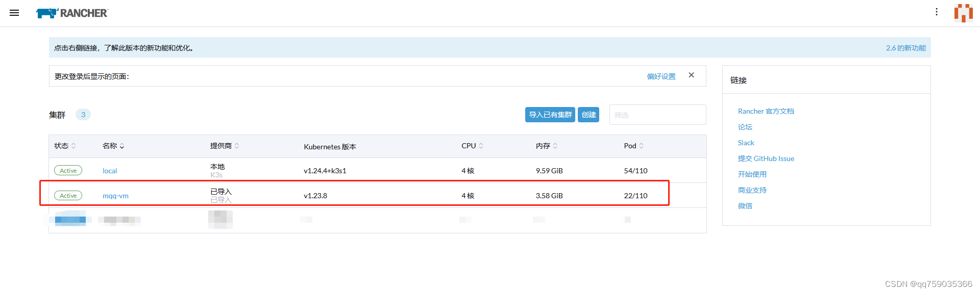This screenshot has width=980, height=293.
Task: Sort clusters by the name column
Action: pos(113,146)
